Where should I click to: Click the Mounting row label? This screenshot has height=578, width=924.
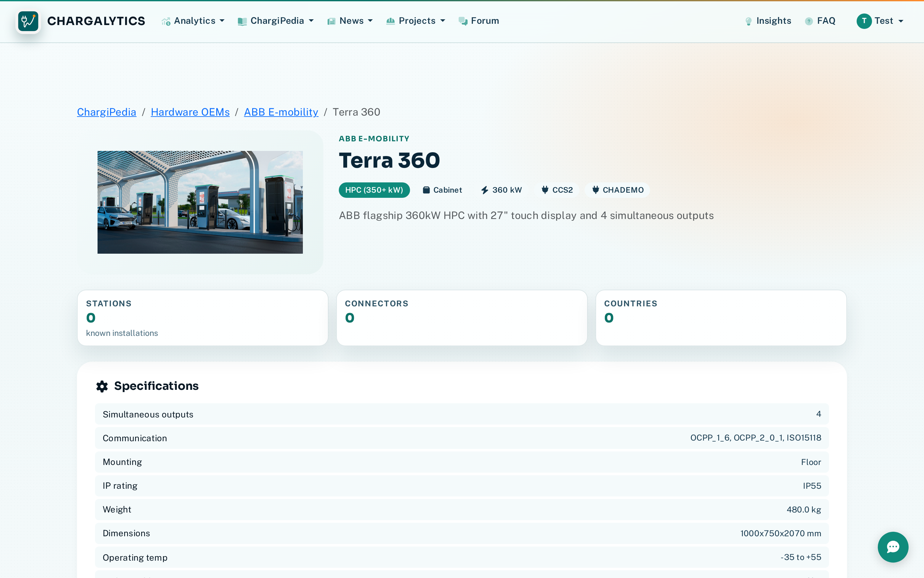pos(122,462)
